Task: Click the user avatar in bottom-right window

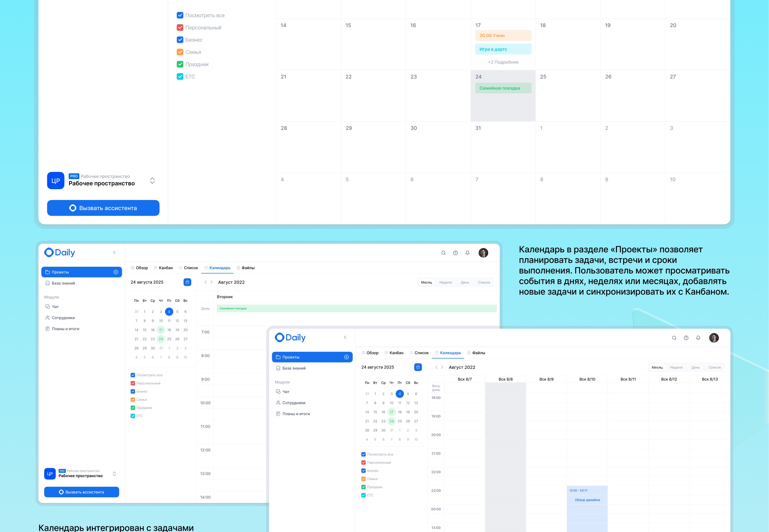Action: 714,338
